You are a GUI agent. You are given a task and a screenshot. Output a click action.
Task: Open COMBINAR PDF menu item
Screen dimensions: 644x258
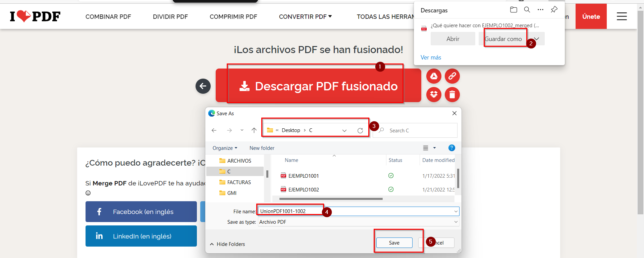(x=108, y=16)
